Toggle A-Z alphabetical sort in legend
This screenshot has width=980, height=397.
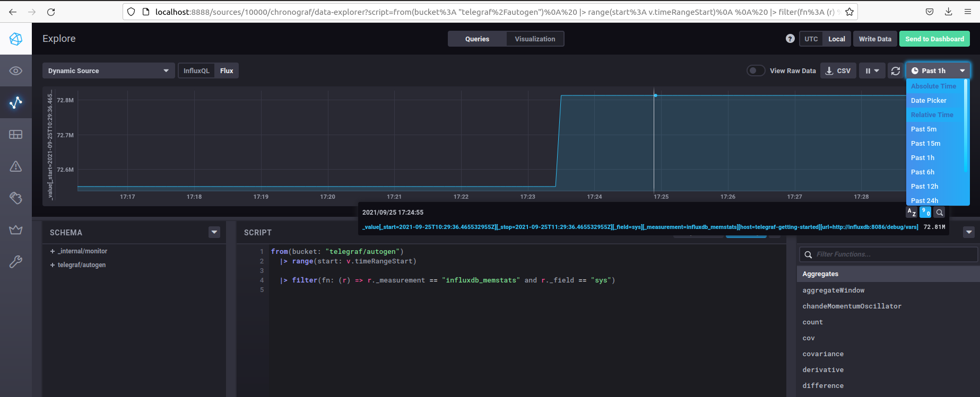[912, 213]
